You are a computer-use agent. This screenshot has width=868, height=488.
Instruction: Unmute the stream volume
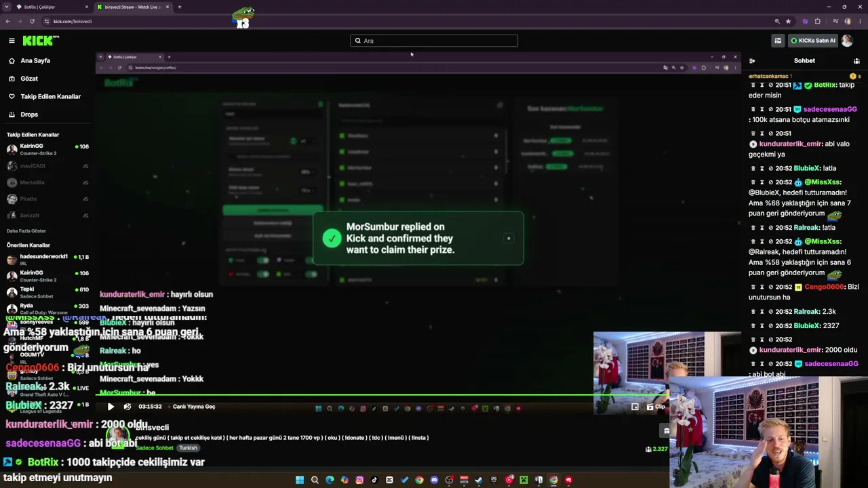[x=127, y=407]
